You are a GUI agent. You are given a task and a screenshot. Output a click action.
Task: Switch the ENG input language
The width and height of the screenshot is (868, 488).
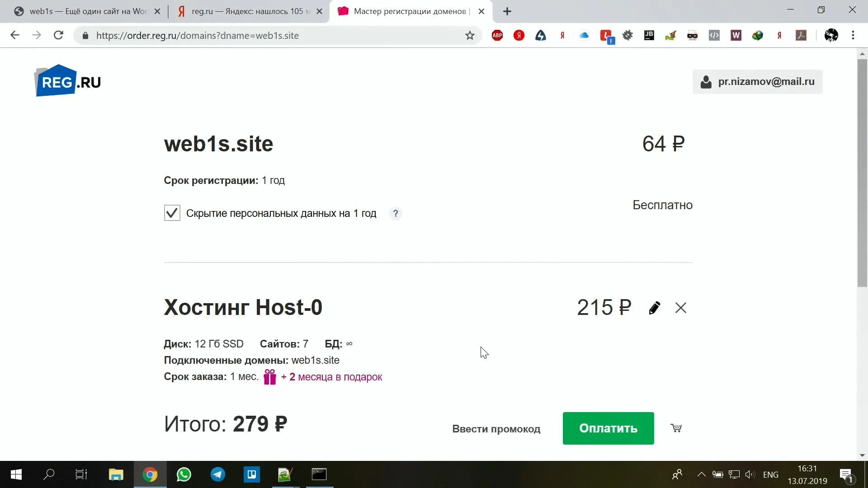pyautogui.click(x=771, y=474)
